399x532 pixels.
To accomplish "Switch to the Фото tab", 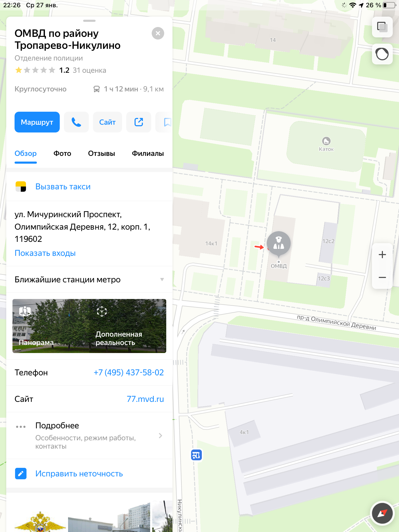I will [62, 154].
